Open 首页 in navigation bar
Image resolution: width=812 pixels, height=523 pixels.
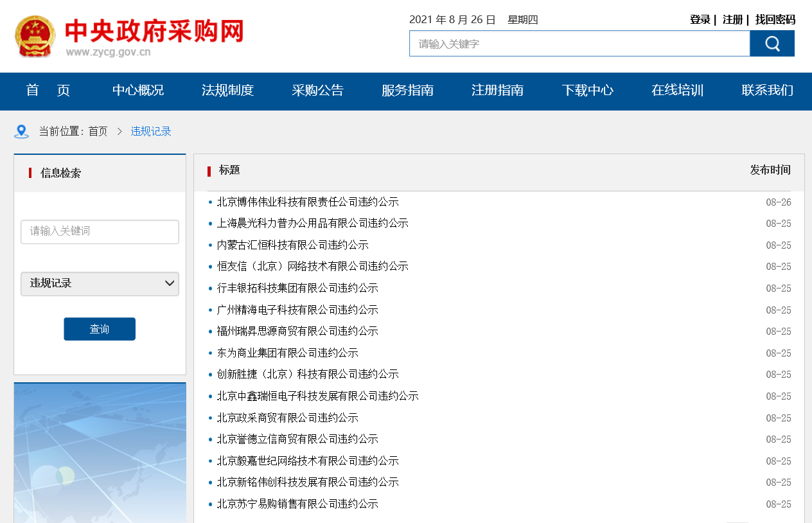48,91
